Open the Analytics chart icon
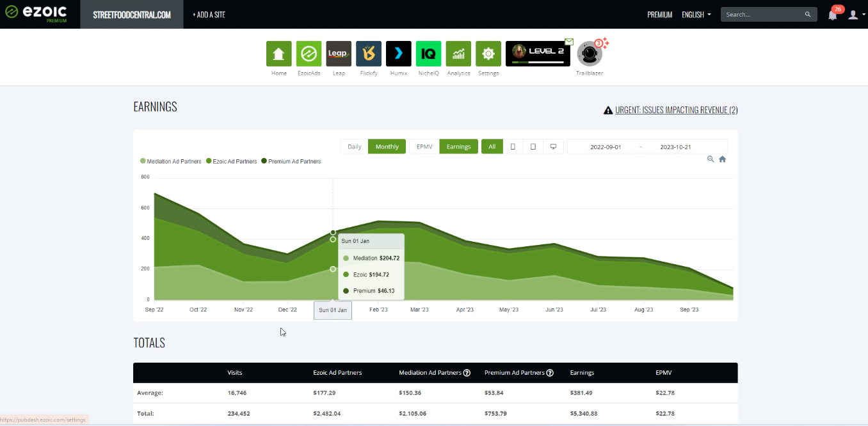This screenshot has width=868, height=426. tap(458, 54)
